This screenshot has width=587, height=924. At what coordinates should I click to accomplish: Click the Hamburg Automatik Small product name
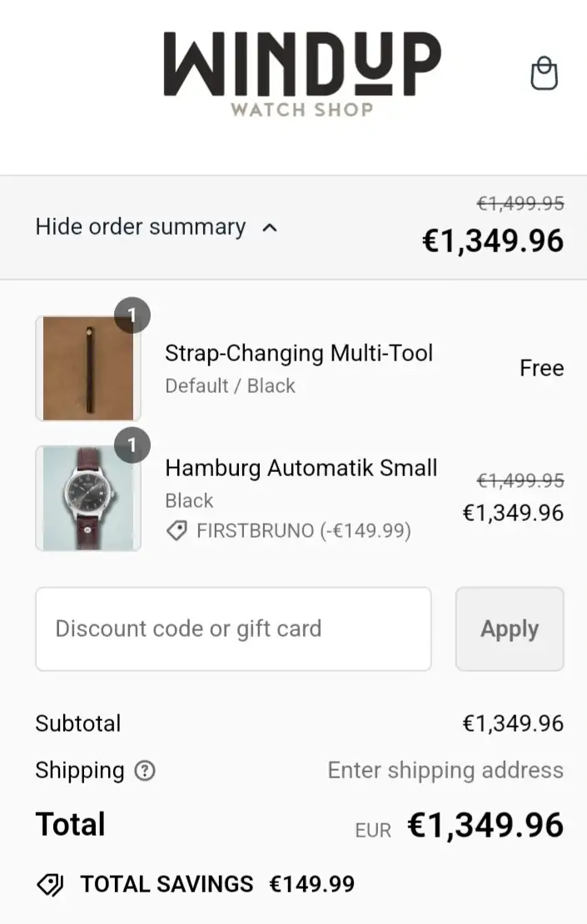point(301,468)
